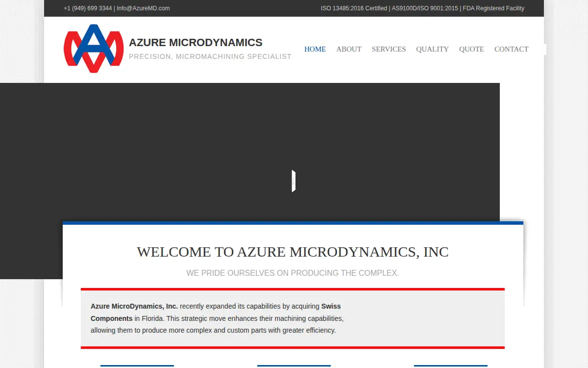588x368 pixels.
Task: Navigate to the QUALITY page
Action: [x=432, y=49]
